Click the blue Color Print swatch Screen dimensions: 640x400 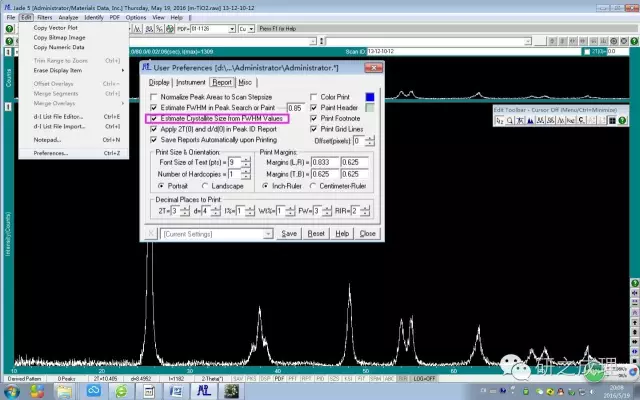click(x=370, y=97)
